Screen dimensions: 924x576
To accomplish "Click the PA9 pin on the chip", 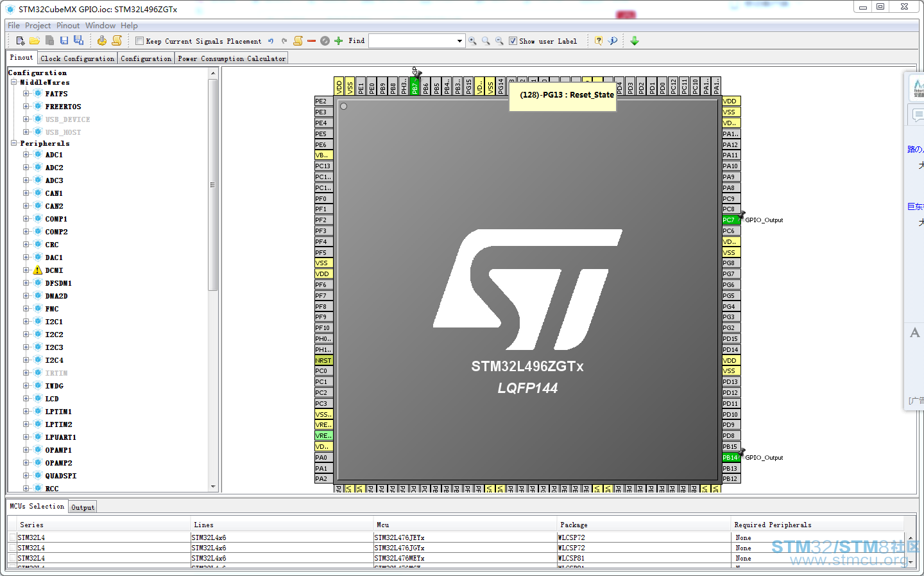I will pos(731,177).
